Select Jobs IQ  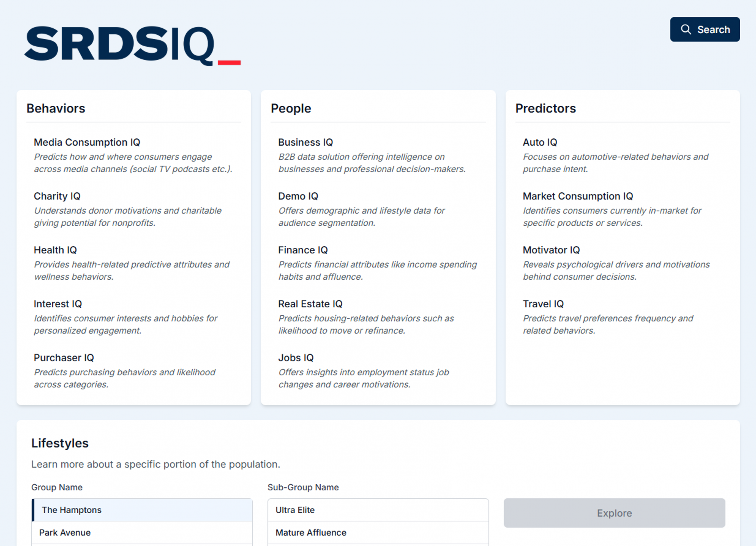pos(296,358)
